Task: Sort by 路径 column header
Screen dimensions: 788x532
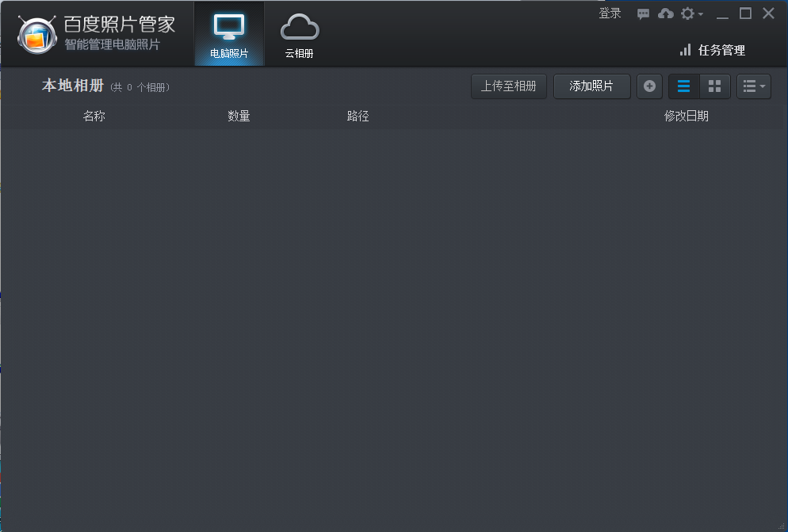Action: pyautogui.click(x=358, y=117)
